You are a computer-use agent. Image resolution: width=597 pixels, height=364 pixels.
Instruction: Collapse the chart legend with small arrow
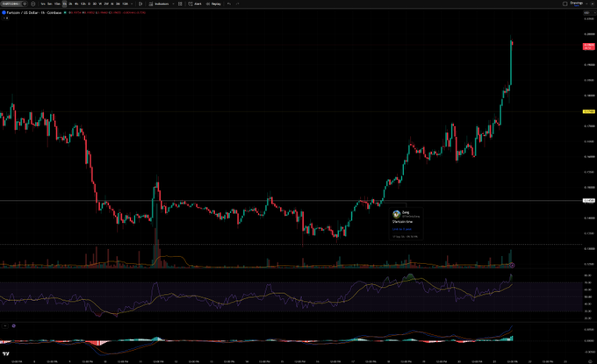(x=6, y=18)
